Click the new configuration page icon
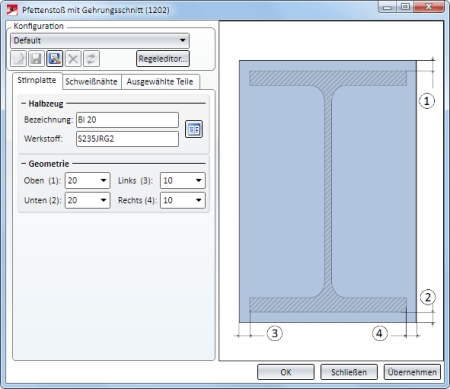Screen dimensions: 450x389 click(x=18, y=59)
